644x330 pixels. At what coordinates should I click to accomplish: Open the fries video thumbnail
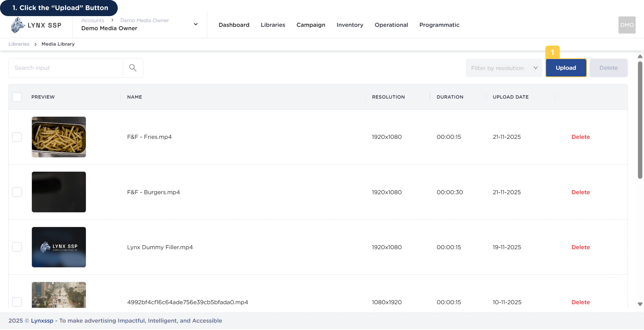coord(59,137)
